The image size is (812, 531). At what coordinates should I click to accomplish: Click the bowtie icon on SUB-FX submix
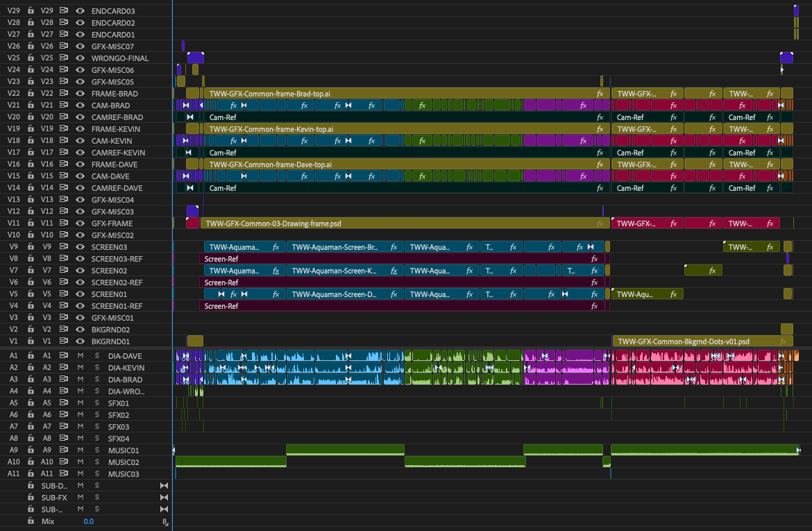click(x=164, y=498)
